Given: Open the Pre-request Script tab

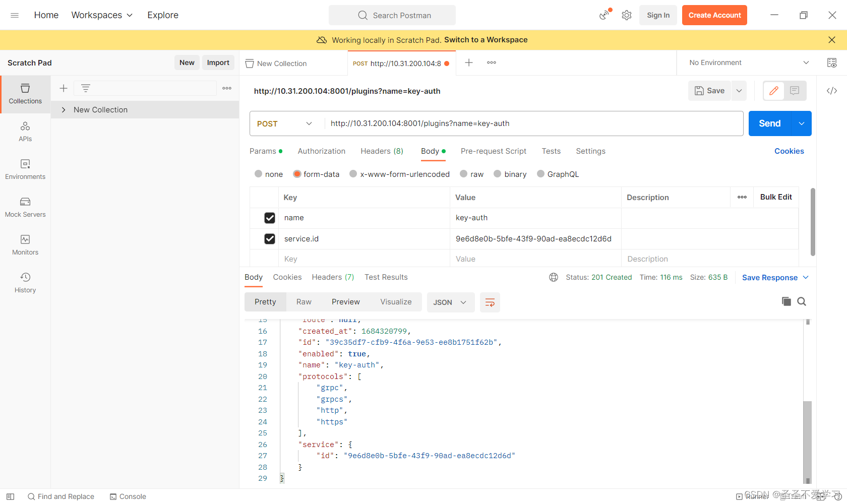Looking at the screenshot, I should click(494, 151).
